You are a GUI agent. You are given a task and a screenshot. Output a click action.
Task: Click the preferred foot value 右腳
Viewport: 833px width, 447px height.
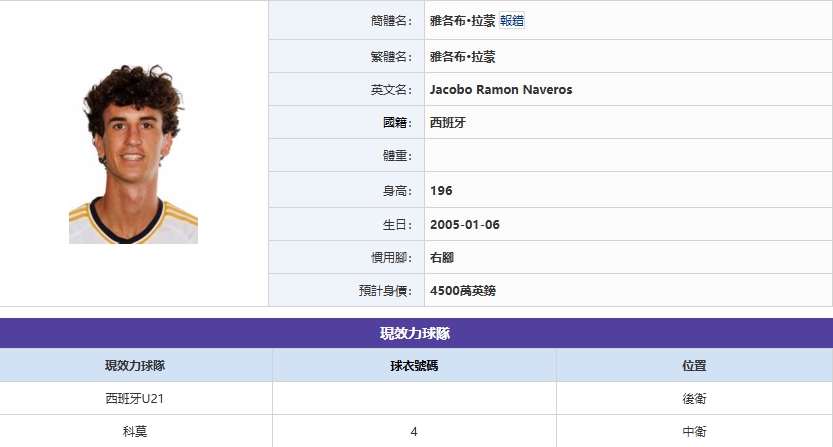click(441, 258)
